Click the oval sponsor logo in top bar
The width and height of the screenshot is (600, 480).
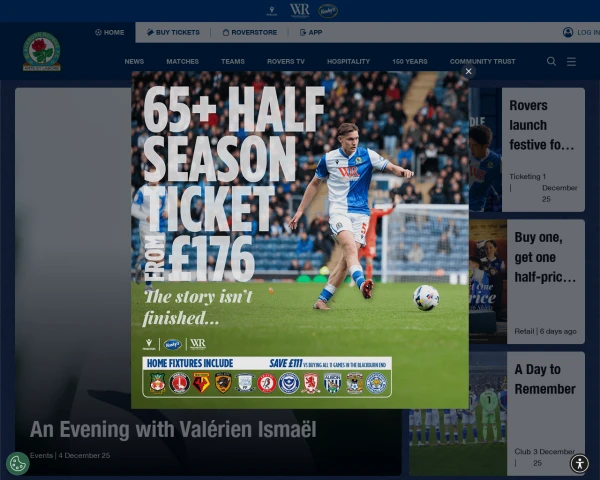[x=328, y=11]
